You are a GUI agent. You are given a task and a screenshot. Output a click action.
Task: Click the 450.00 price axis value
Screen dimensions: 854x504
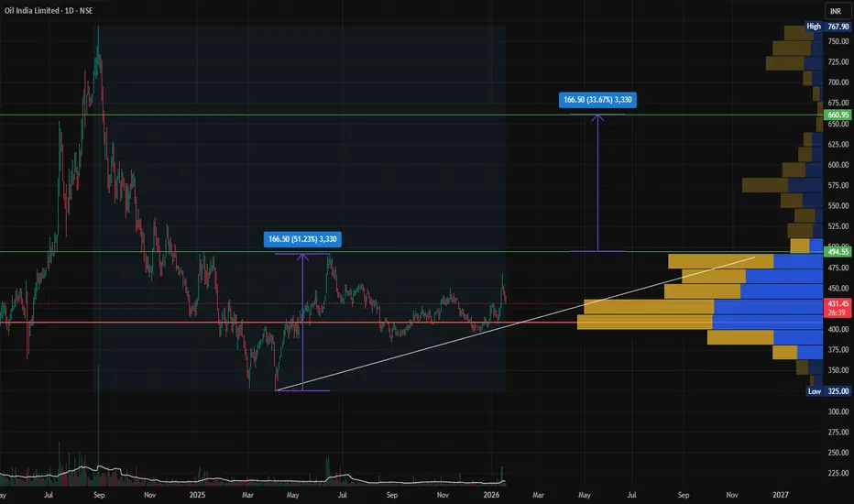coord(838,289)
